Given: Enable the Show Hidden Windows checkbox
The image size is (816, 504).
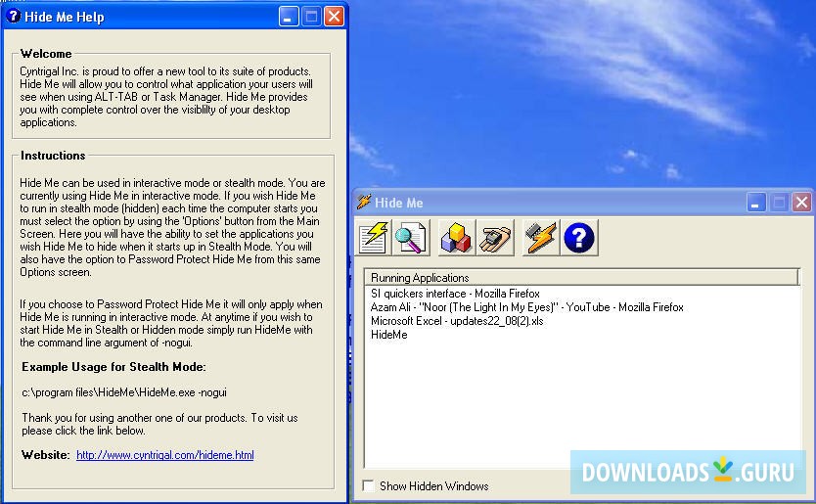Looking at the screenshot, I should [369, 485].
